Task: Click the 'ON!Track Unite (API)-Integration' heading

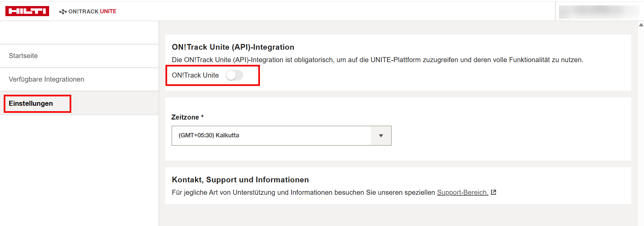Action: [x=233, y=47]
